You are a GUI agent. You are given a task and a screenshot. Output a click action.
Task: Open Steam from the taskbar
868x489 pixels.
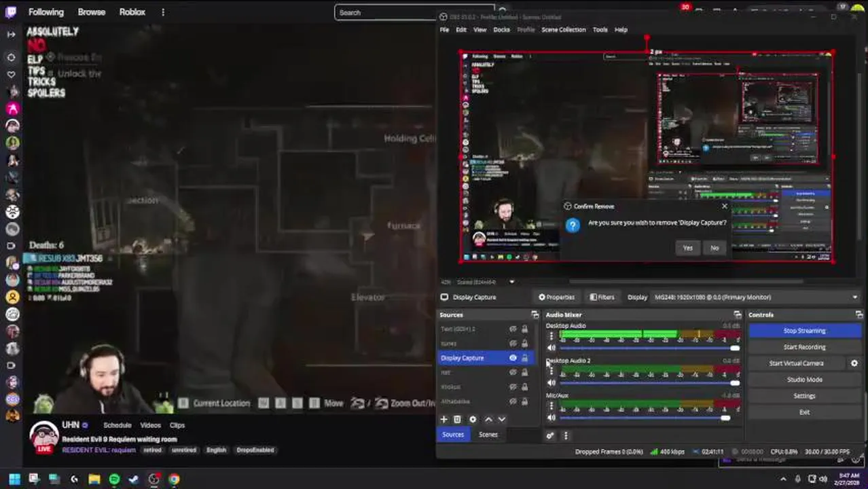pos(134,479)
